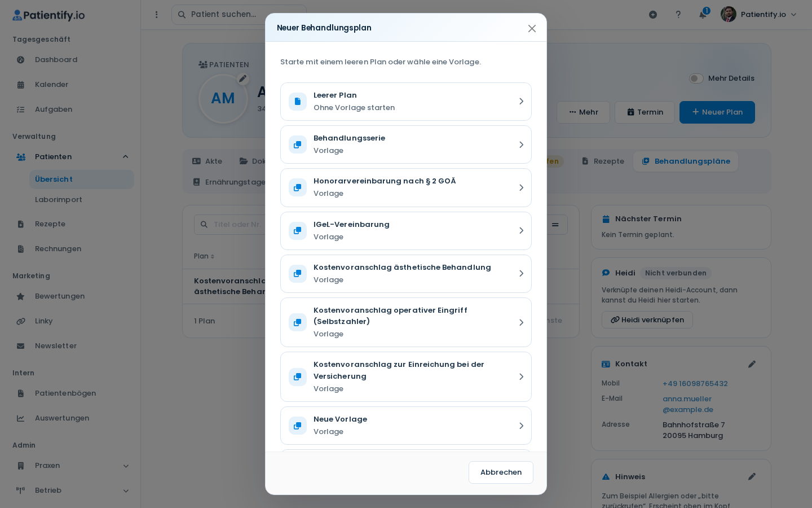Edit the Kontakt card pencil icon

[752, 365]
